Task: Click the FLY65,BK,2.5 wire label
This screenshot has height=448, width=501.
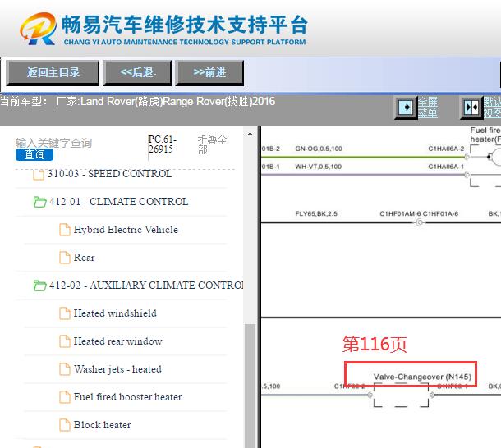Action: click(316, 213)
